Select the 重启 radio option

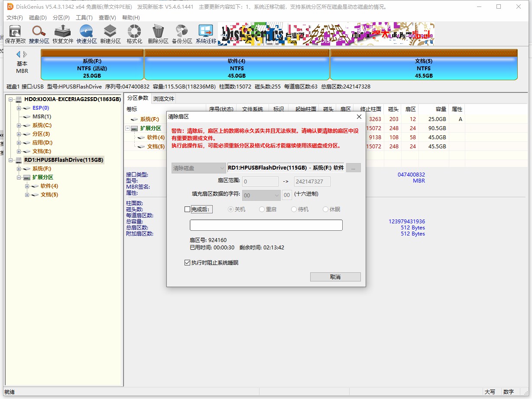[x=268, y=209]
